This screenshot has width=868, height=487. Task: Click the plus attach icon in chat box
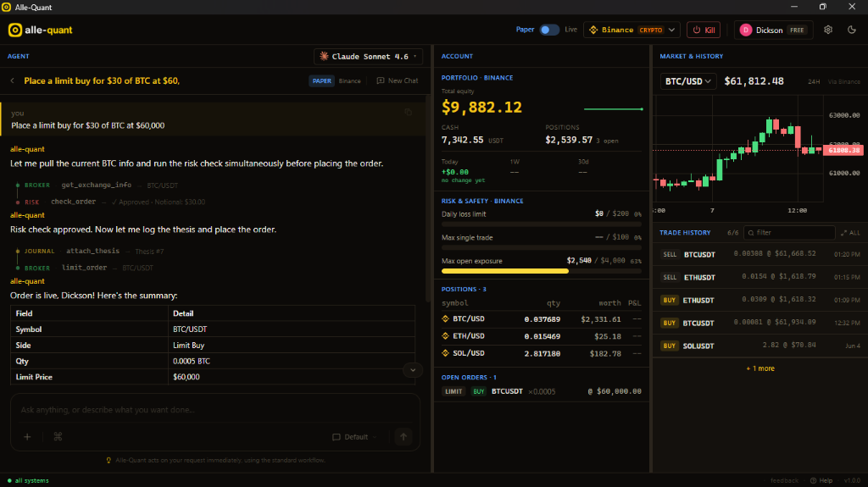[x=27, y=437]
